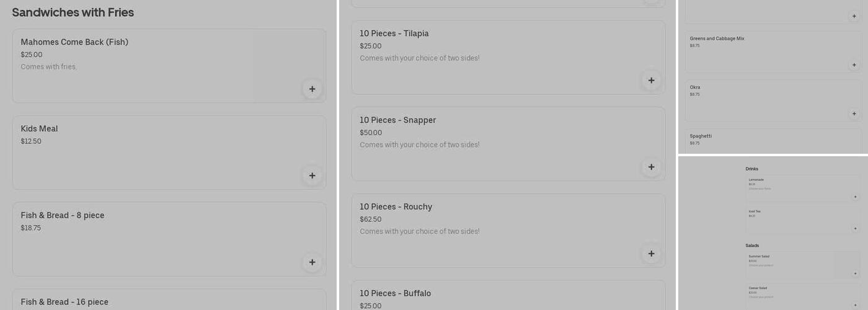Open the Kids Meal item title
868x310 pixels.
(x=39, y=129)
